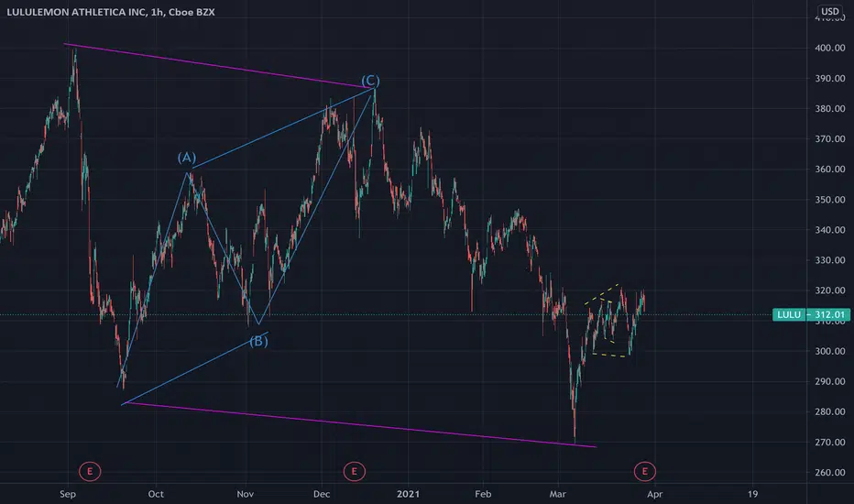Click the Apr label on time axis
854x504 pixels.
tap(654, 494)
